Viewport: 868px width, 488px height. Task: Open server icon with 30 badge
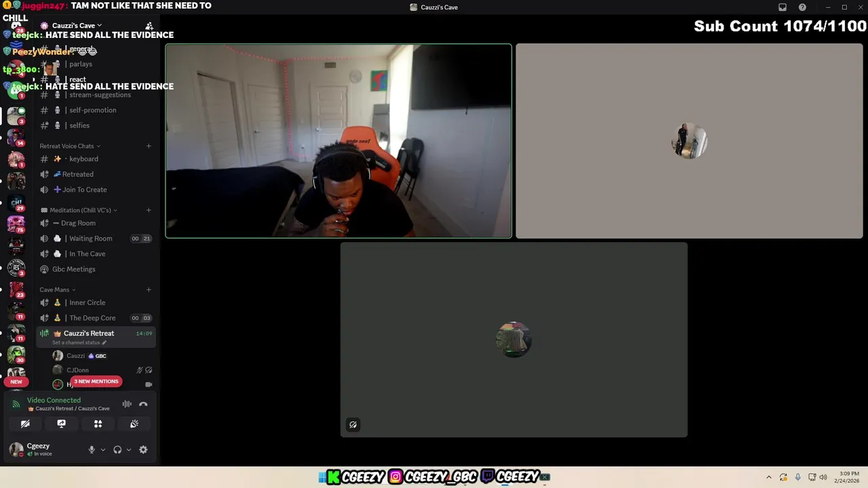(16, 354)
